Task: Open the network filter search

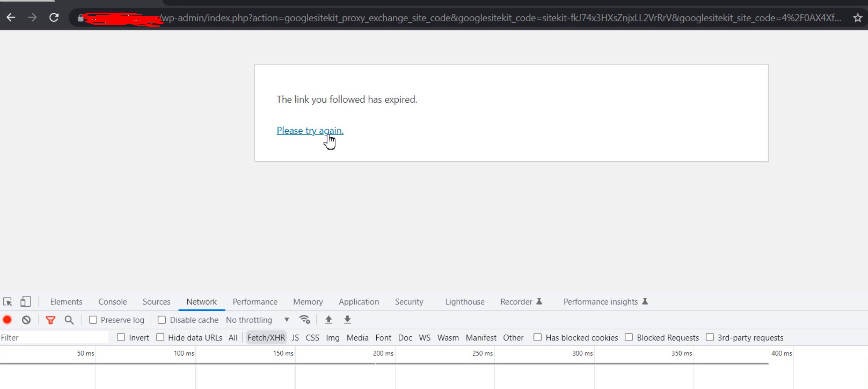Action: (x=69, y=320)
